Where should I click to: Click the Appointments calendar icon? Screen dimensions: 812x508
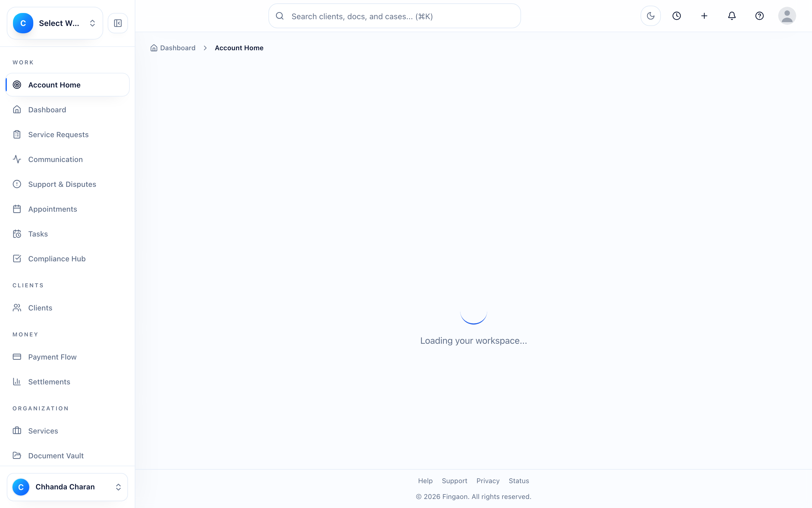(x=17, y=209)
